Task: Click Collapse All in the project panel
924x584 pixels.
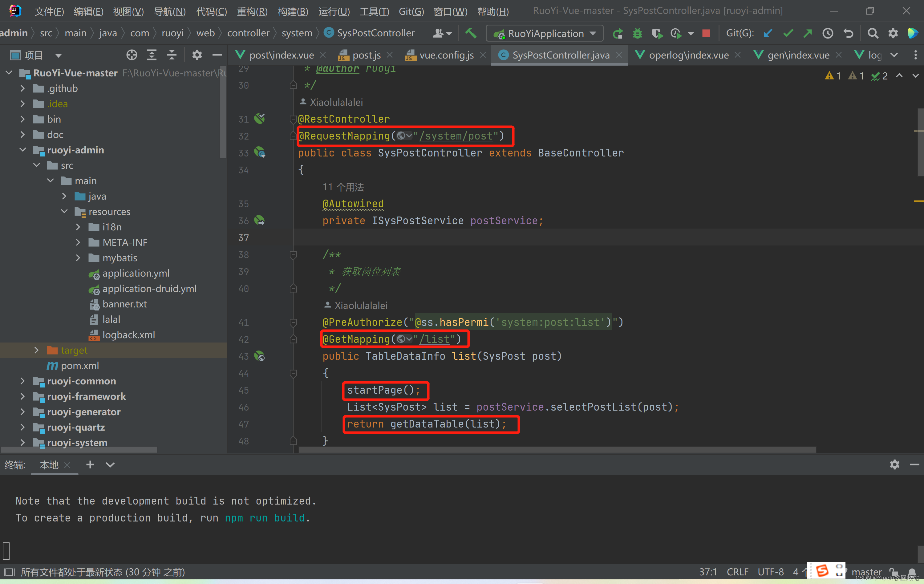Action: pyautogui.click(x=172, y=55)
